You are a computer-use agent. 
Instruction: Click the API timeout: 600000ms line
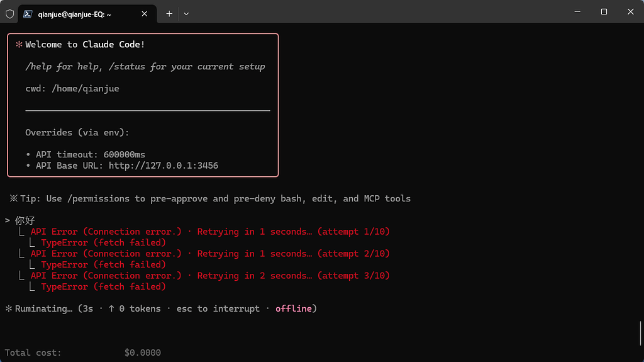pyautogui.click(x=86, y=155)
